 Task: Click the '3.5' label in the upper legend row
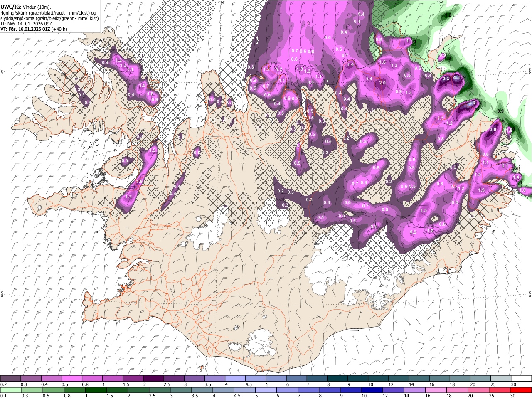click(207, 384)
